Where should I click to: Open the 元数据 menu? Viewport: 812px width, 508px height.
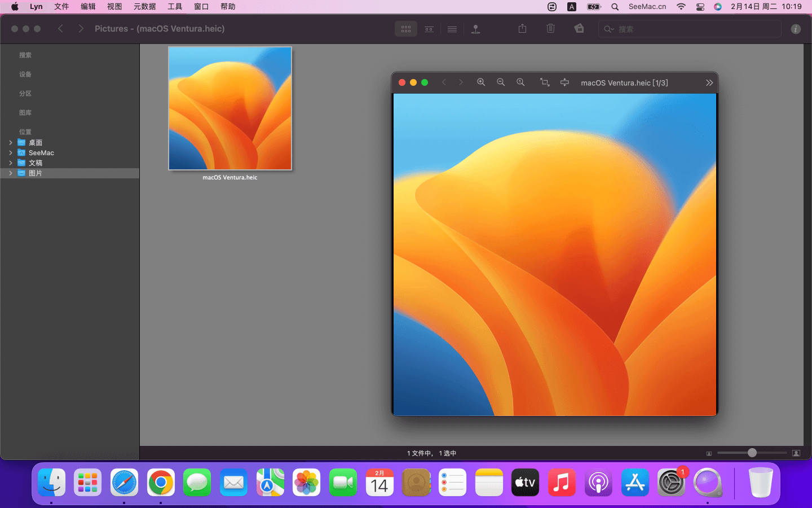click(x=144, y=7)
